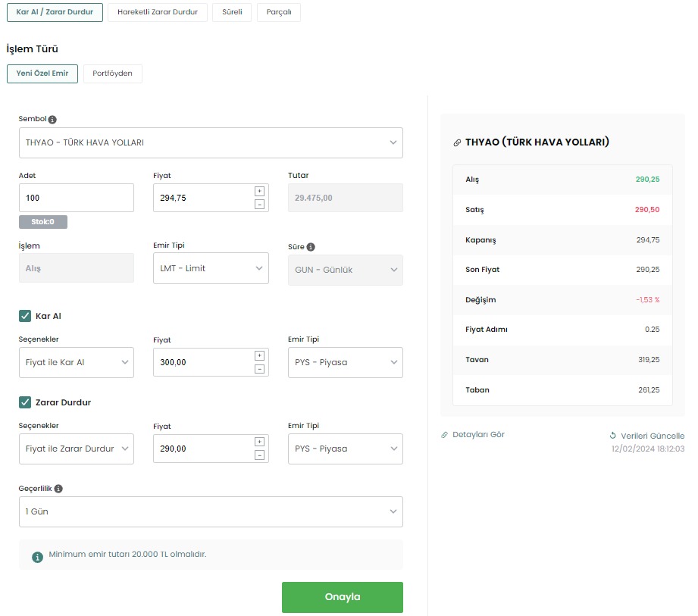Click the Fiyat Adımı value 0.25

pyautogui.click(x=653, y=330)
